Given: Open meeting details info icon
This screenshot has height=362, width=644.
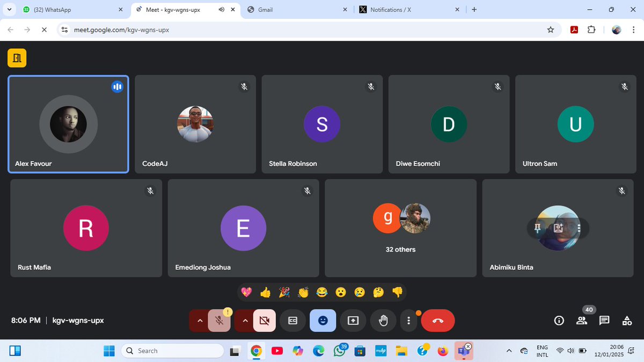Looking at the screenshot, I should click(559, 321).
